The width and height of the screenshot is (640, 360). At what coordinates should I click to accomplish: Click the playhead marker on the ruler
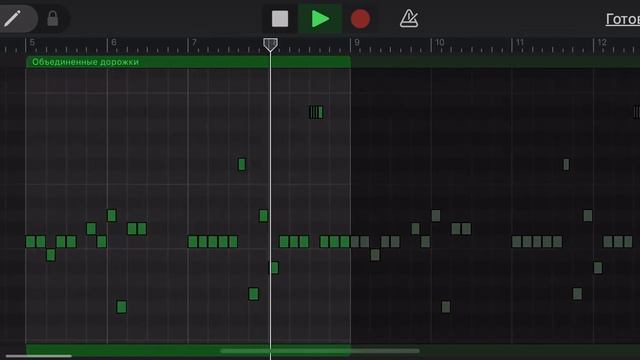click(x=270, y=44)
